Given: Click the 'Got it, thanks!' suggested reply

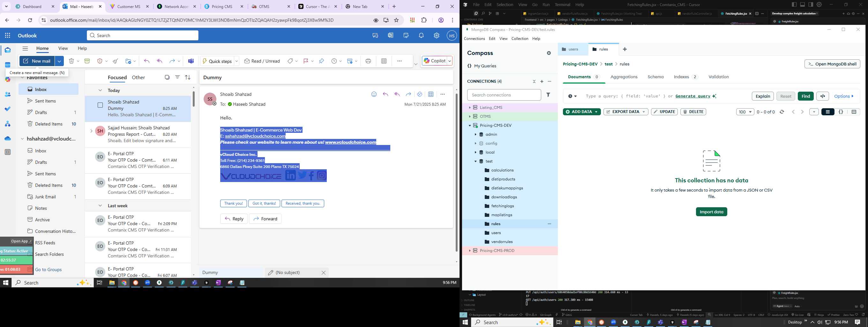Looking at the screenshot, I should (264, 204).
